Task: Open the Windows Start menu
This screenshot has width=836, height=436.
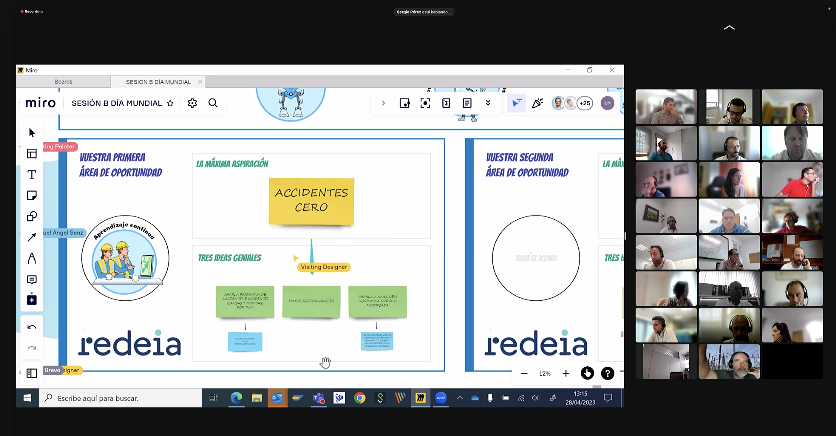Action: click(x=27, y=398)
